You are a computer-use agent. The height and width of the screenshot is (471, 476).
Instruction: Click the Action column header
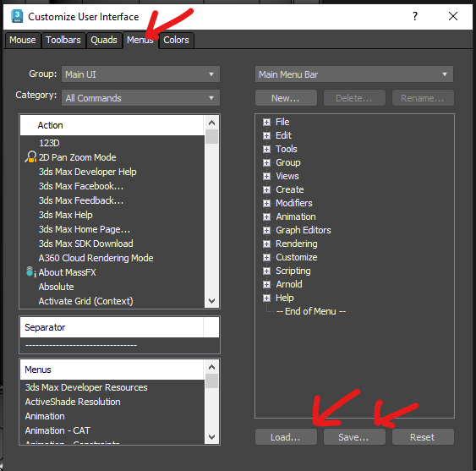(x=112, y=125)
